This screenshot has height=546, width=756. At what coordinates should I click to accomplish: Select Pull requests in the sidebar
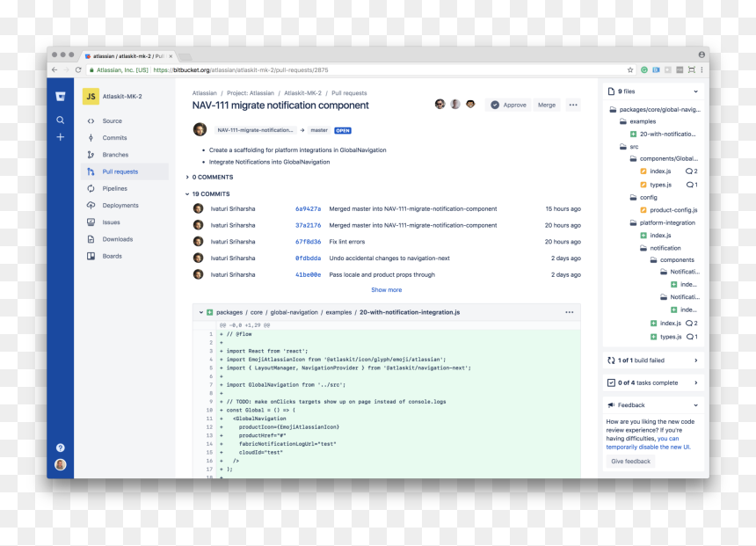pyautogui.click(x=126, y=171)
